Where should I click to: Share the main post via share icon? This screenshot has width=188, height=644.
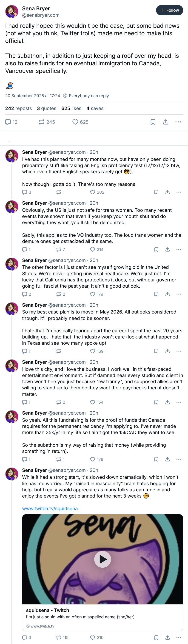[165, 122]
